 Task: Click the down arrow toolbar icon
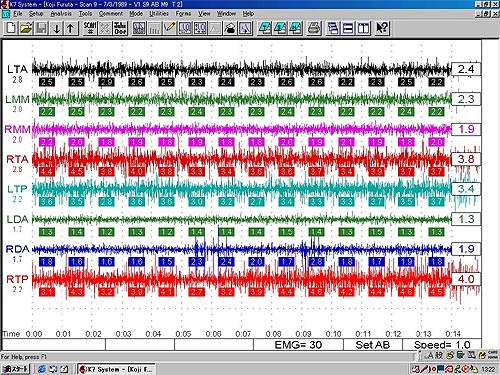(x=56, y=28)
